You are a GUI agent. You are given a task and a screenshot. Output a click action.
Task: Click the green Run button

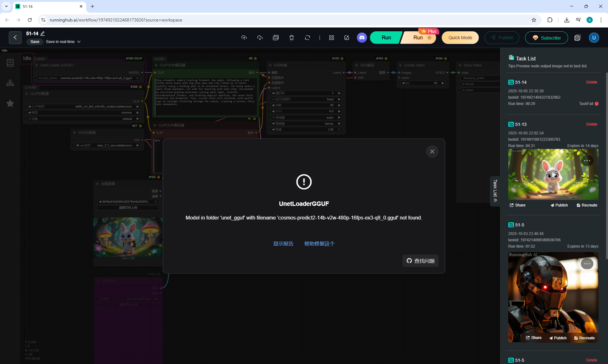[386, 38]
